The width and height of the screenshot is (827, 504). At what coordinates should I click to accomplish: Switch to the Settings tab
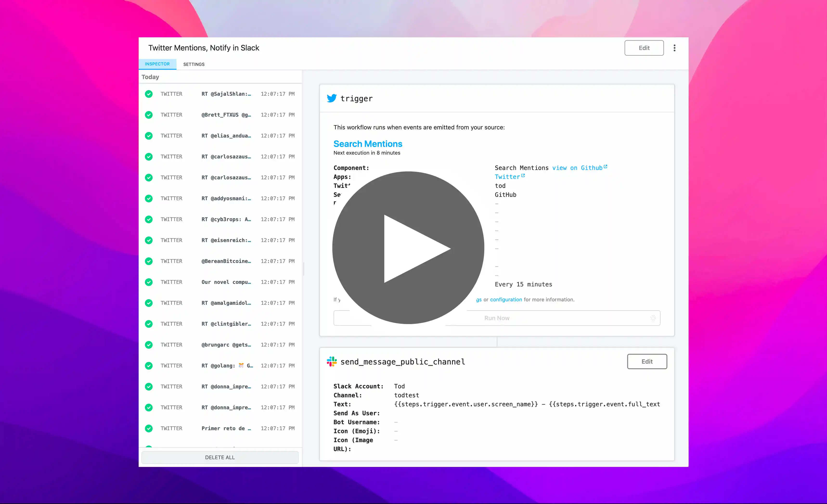point(194,64)
